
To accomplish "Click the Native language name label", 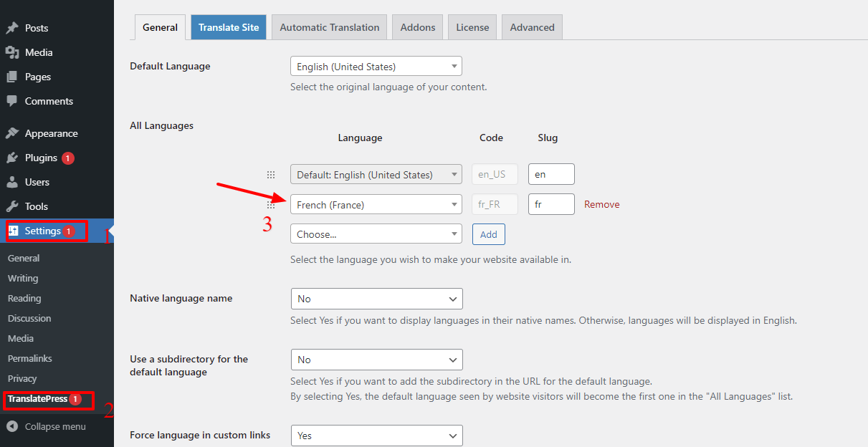I will (x=181, y=299).
